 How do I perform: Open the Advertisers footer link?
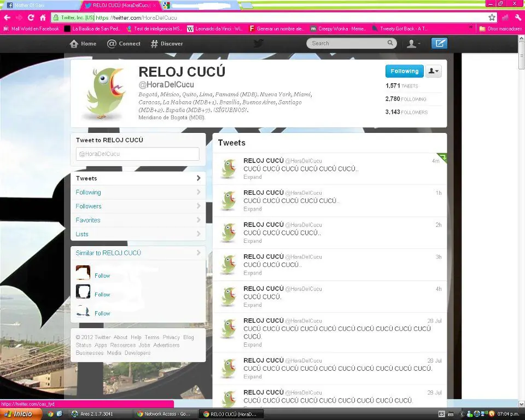click(166, 345)
